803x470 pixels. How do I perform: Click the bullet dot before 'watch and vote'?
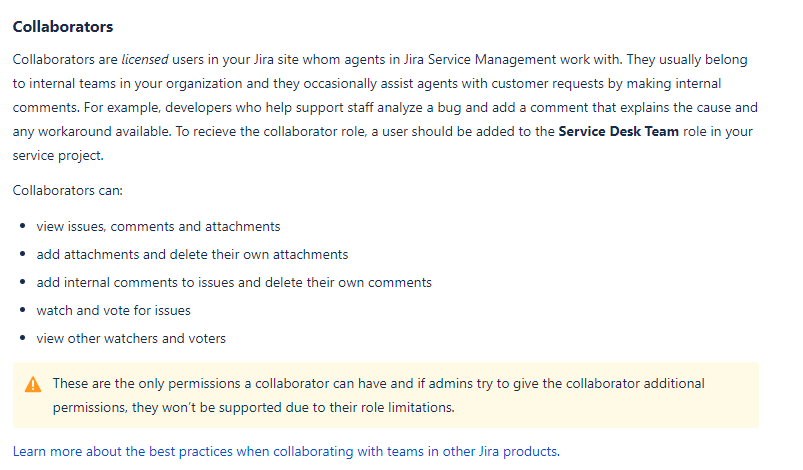point(23,310)
